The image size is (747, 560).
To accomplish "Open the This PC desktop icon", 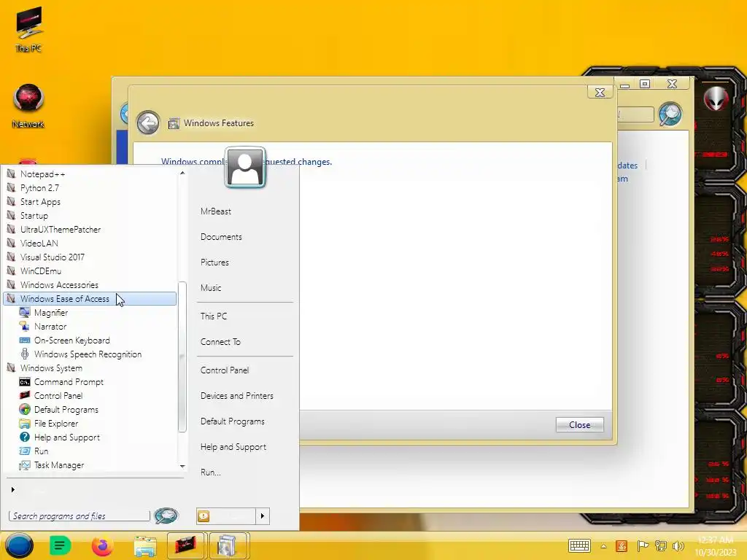I will pyautogui.click(x=28, y=29).
